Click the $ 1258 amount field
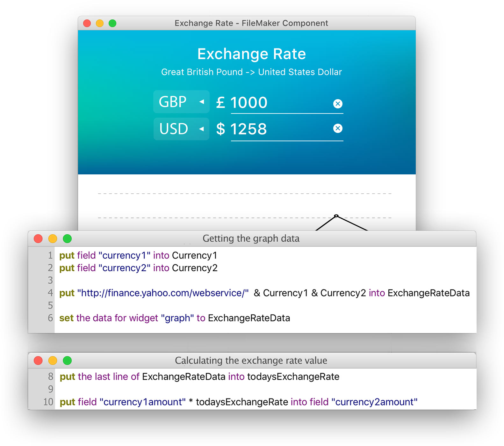The height and width of the screenshot is (446, 504). (287, 129)
